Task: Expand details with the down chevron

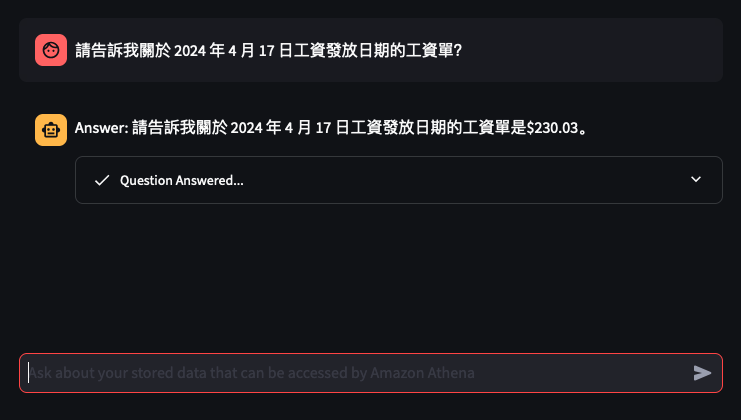Action: pyautogui.click(x=696, y=179)
